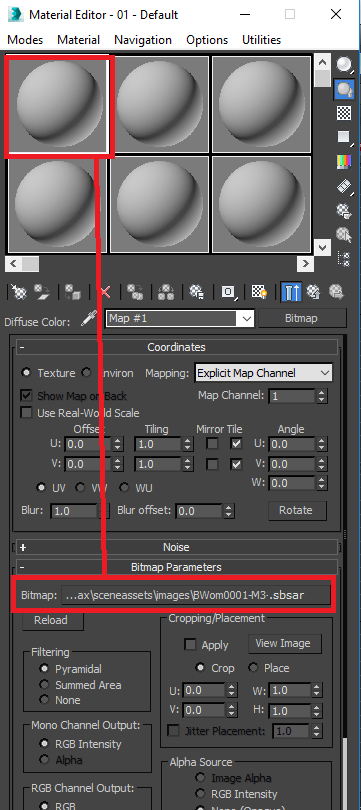Click the Bitmap file path field
The image size is (361, 810).
(x=195, y=595)
